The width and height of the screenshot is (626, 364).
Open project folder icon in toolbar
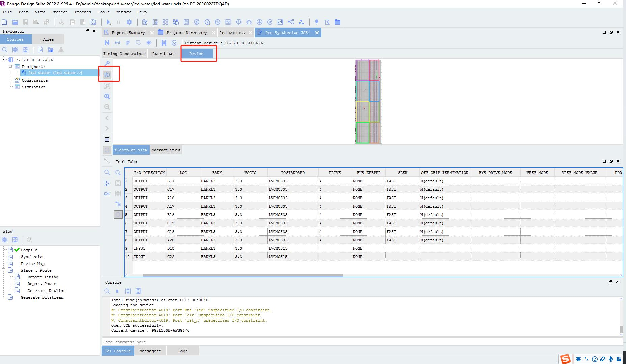click(15, 22)
